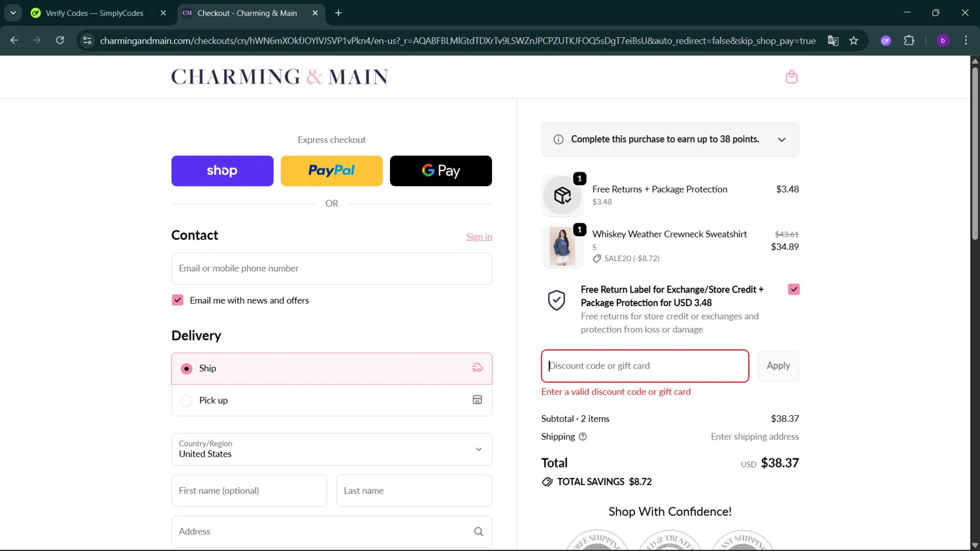Screen dimensions: 980x551
Task: Click the info icon beside points message
Action: coord(559,140)
